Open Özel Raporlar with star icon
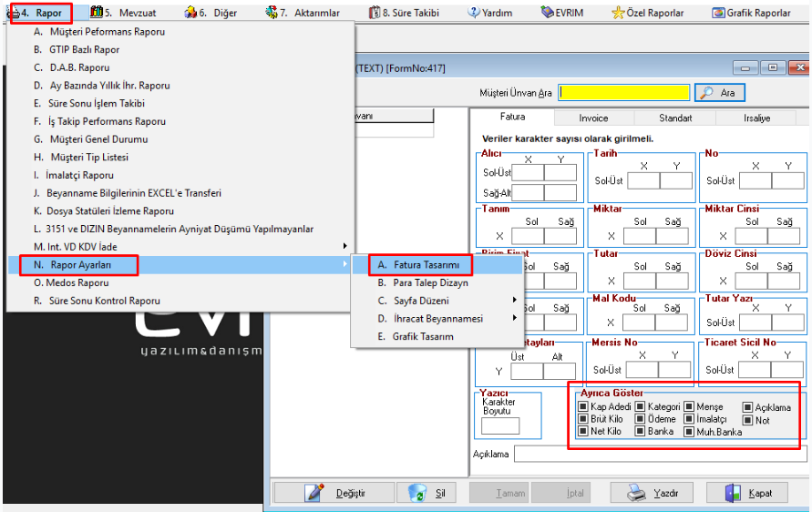 648,13
